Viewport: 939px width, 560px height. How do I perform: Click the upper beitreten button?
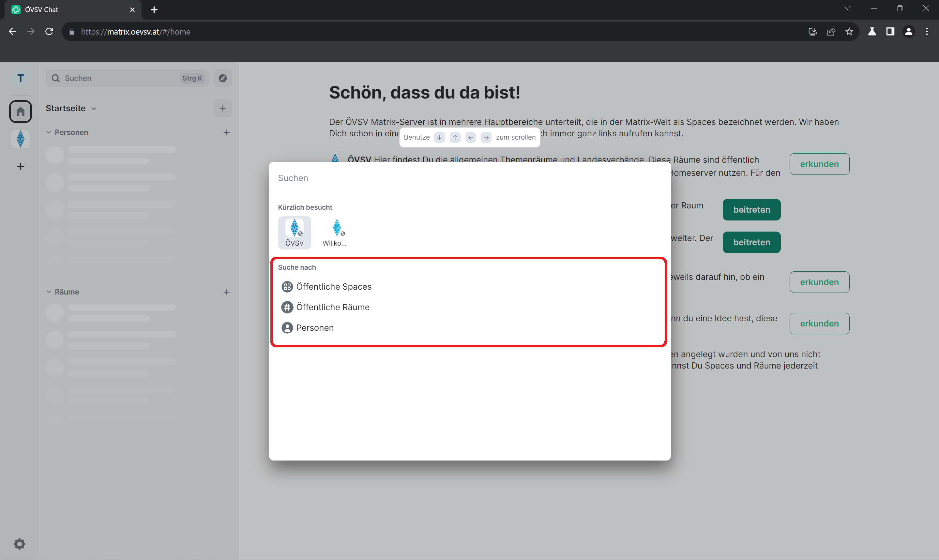click(751, 210)
